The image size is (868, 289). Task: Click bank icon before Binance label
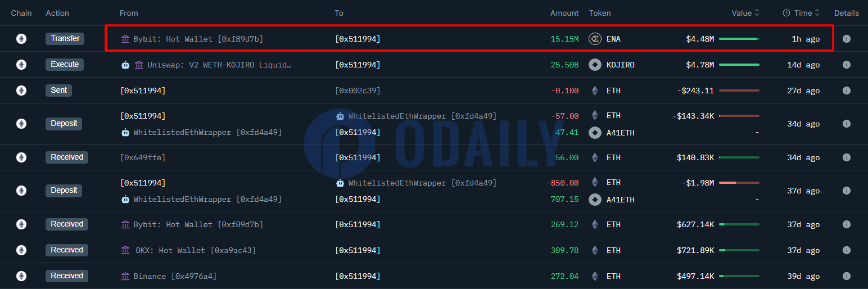click(x=125, y=276)
